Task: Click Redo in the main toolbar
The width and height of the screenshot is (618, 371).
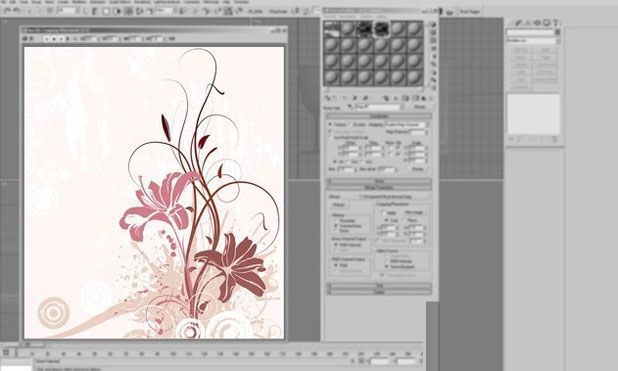Action: point(17,11)
